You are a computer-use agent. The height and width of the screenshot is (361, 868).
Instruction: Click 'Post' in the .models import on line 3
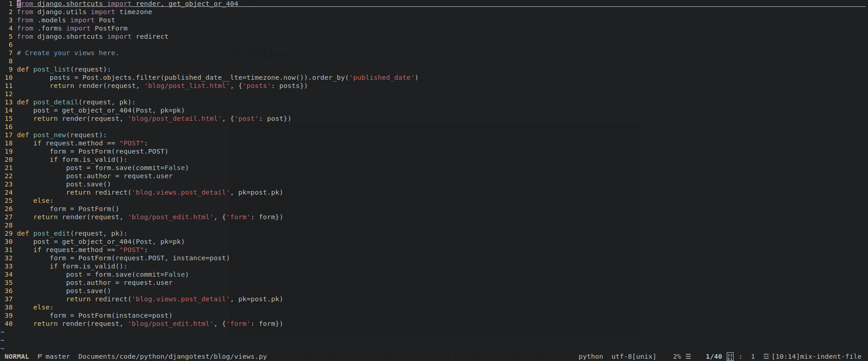point(107,20)
